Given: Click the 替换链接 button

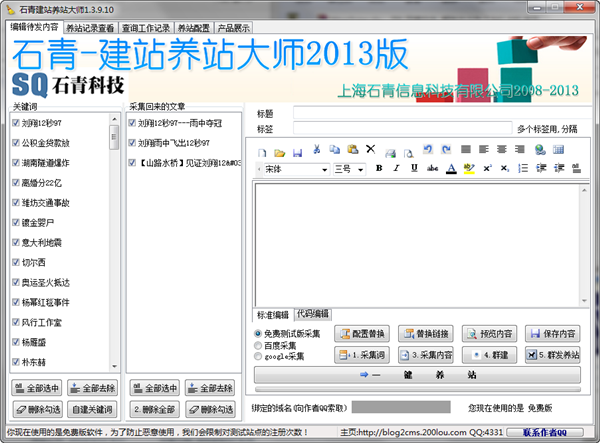Looking at the screenshot, I should pos(426,334).
